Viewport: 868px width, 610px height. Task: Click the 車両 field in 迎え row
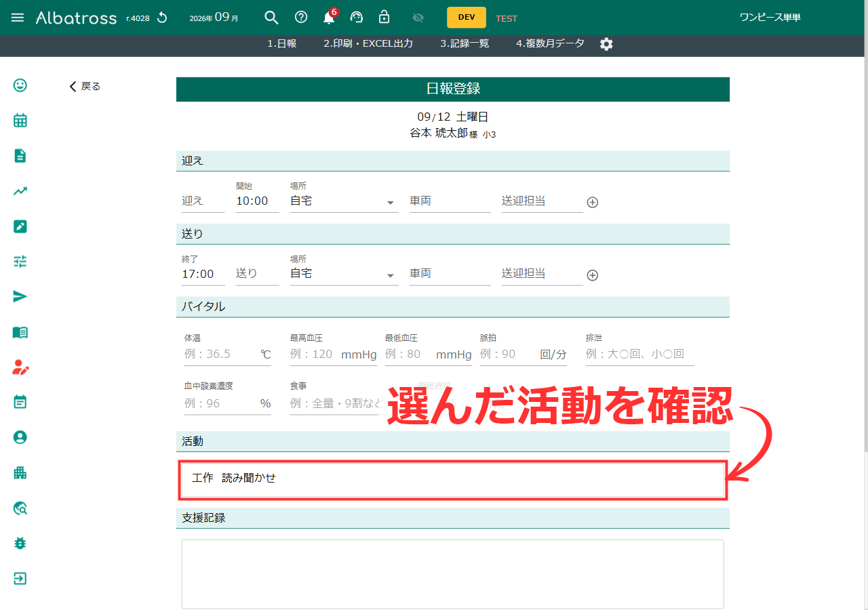pyautogui.click(x=450, y=201)
